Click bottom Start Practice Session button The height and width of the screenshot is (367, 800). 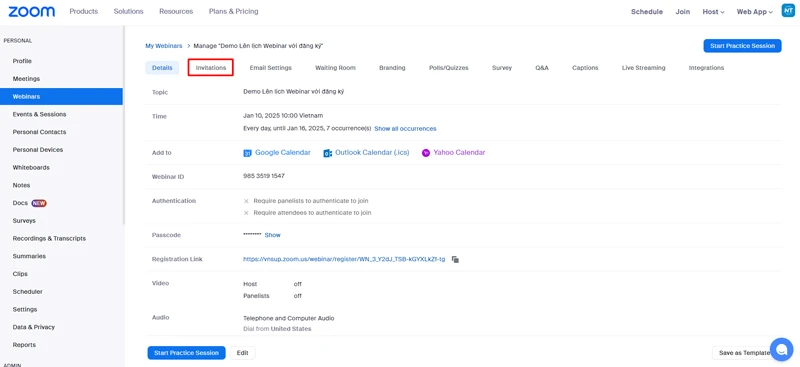pos(186,353)
